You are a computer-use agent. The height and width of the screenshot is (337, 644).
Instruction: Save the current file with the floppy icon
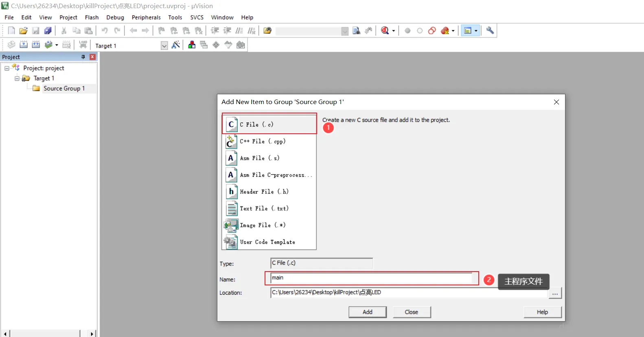click(36, 30)
